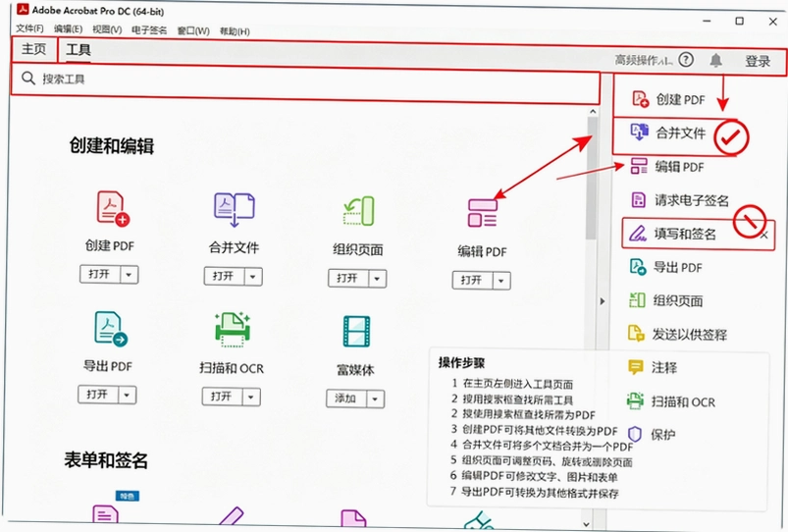Collapse the right sidebar with the triangle arrow
This screenshot has width=788, height=532.
tap(603, 301)
